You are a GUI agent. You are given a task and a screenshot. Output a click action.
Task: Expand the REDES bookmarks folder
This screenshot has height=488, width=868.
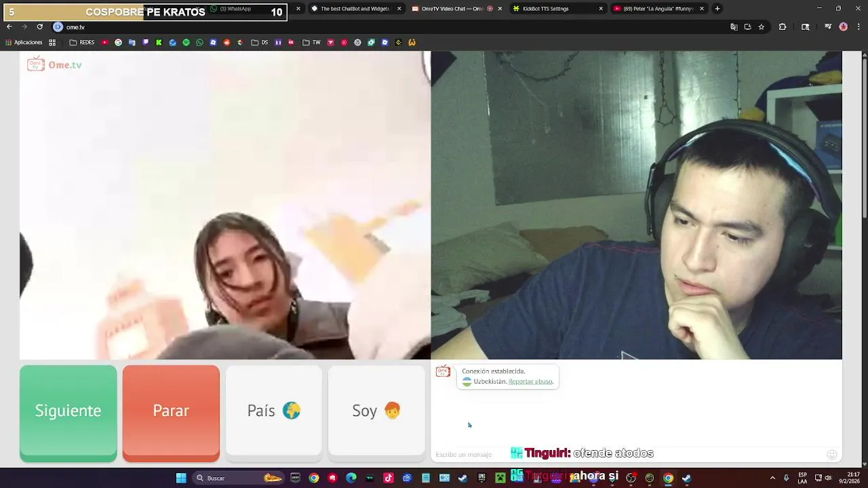tap(82, 42)
